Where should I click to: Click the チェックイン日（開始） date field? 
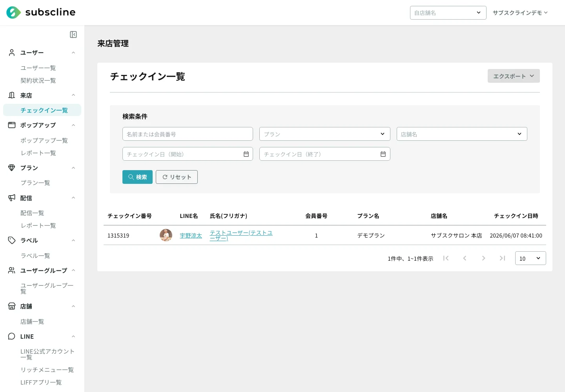[x=188, y=154]
